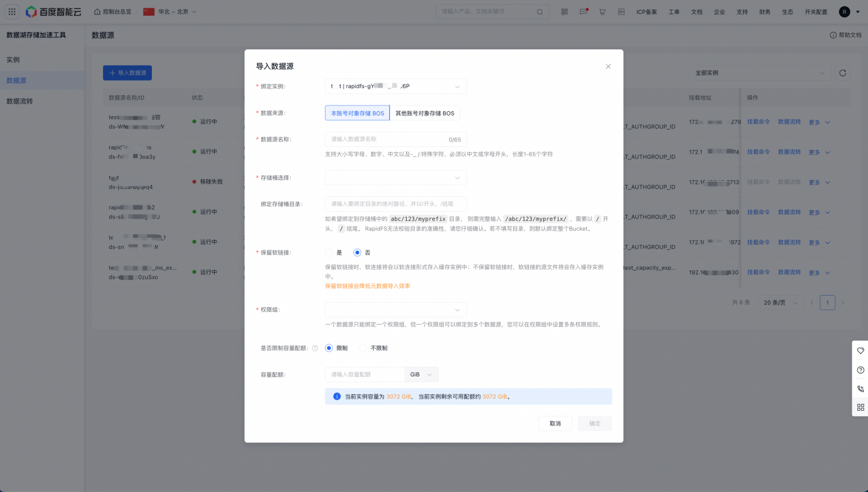The height and width of the screenshot is (492, 868).
Task: Open the messages icon with red dot
Action: [583, 11]
